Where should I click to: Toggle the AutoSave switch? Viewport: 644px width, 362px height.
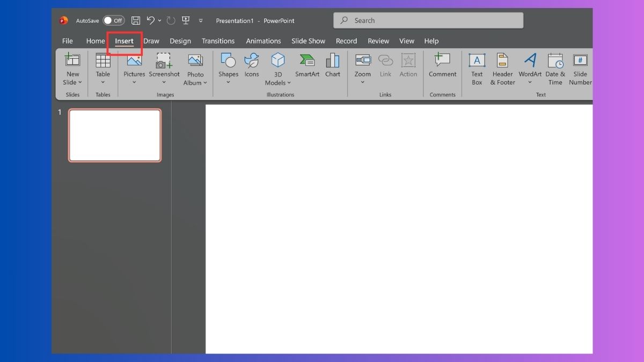[x=114, y=20]
